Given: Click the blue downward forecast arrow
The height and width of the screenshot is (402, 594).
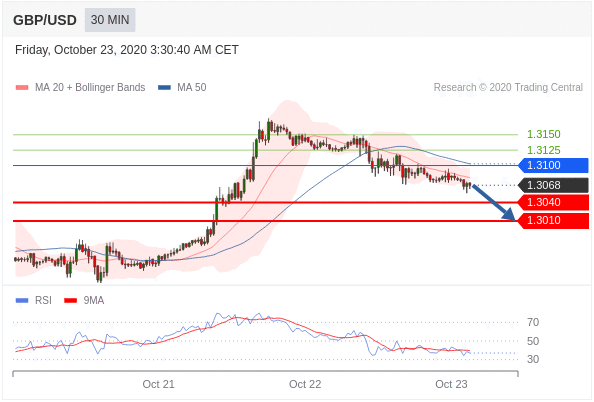Looking at the screenshot, I should pos(494,202).
